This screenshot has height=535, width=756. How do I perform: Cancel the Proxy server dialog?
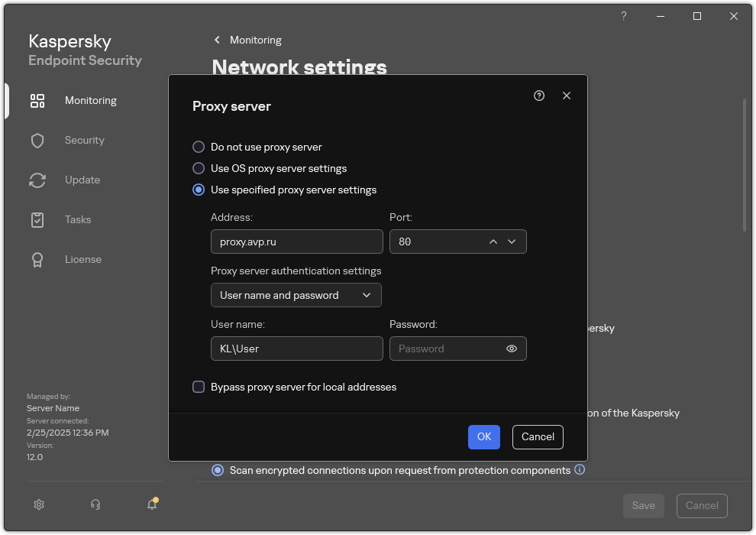538,436
